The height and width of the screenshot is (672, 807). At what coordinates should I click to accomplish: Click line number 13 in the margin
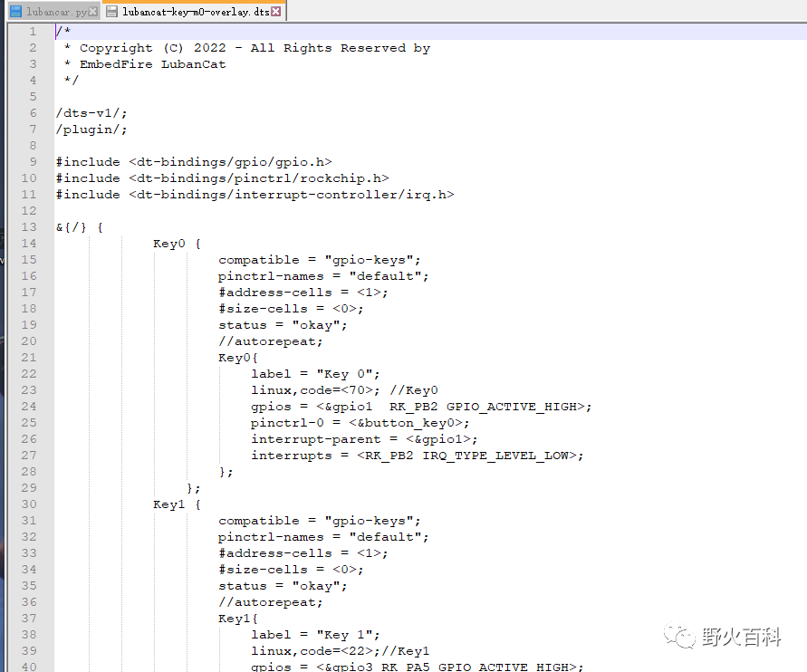tap(29, 227)
